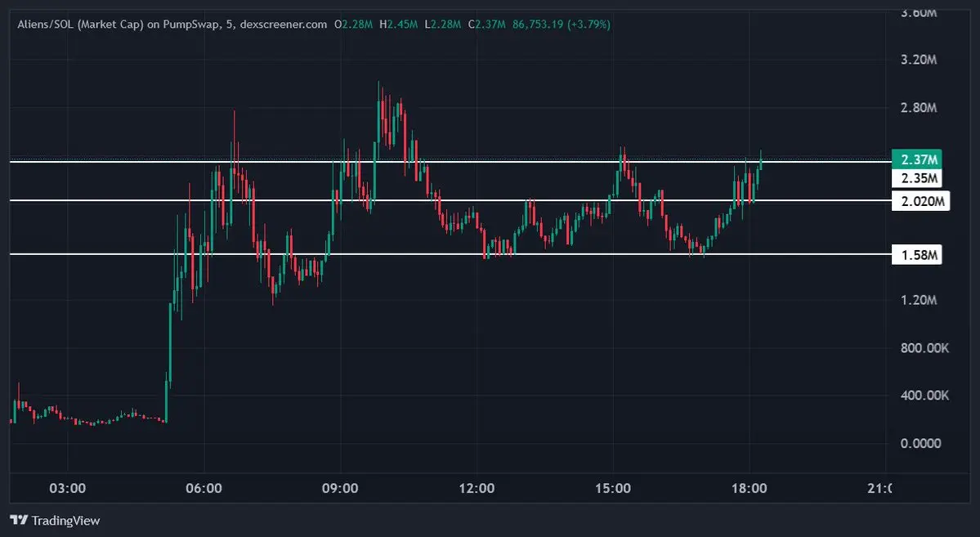Click the 2.80M price axis value

pyautogui.click(x=919, y=108)
